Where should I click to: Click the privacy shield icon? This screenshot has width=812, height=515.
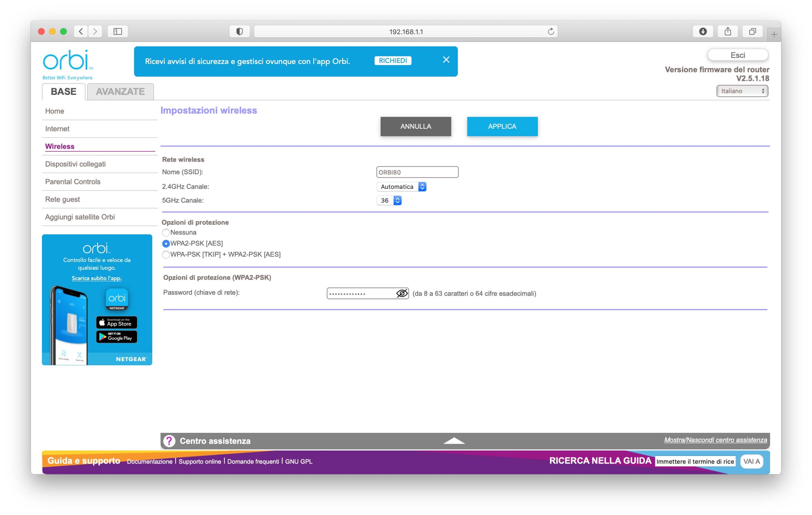pos(239,31)
